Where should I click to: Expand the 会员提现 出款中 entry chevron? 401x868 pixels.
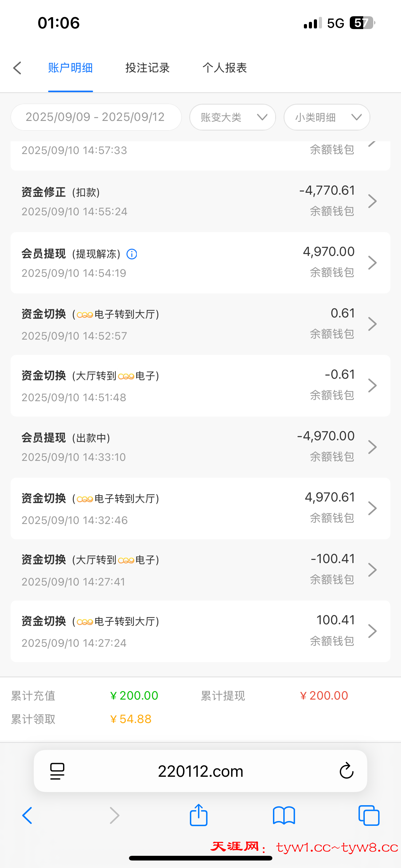(372, 447)
